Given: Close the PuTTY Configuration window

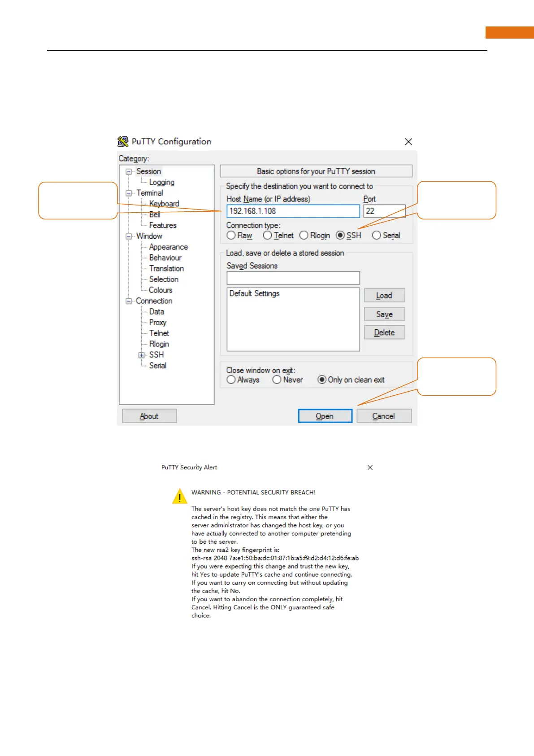Looking at the screenshot, I should 408,142.
